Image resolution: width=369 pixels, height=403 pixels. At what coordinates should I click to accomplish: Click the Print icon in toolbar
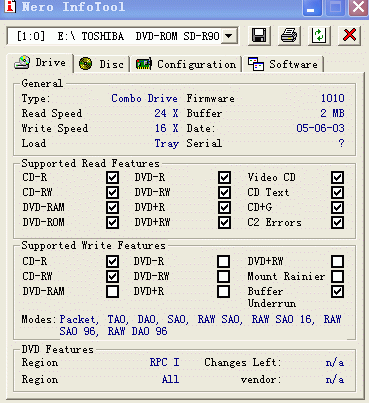[289, 35]
